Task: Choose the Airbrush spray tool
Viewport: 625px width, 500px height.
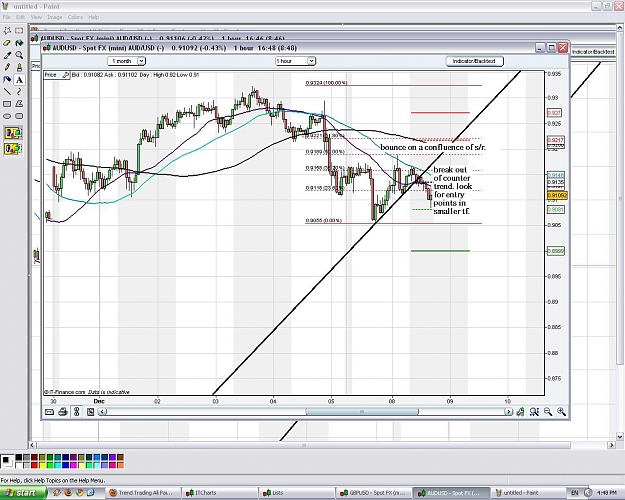Action: 7,79
